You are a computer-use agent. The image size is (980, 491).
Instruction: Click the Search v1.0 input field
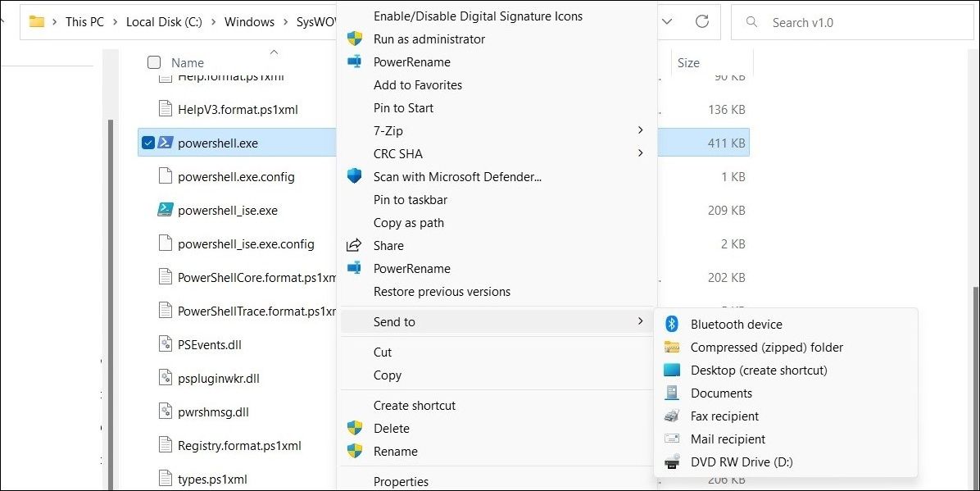point(860,22)
